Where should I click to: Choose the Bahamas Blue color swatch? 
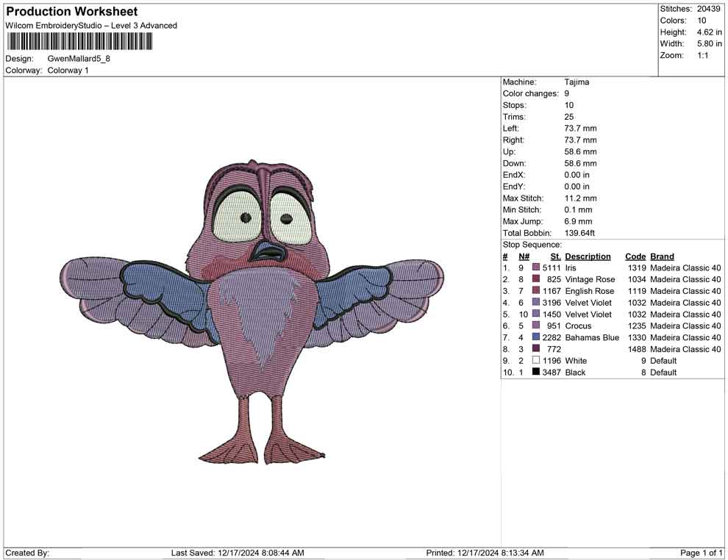pyautogui.click(x=536, y=337)
